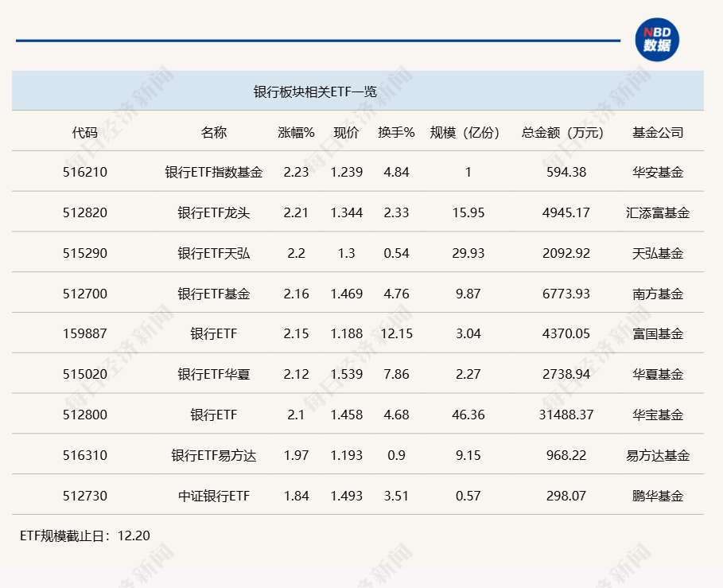Click scale value 0.57
This screenshot has height=588, width=723.
pyautogui.click(x=468, y=496)
